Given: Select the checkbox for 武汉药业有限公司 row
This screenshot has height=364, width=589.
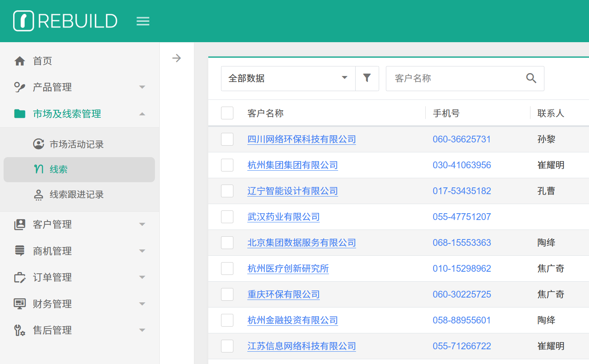Looking at the screenshot, I should 227,217.
